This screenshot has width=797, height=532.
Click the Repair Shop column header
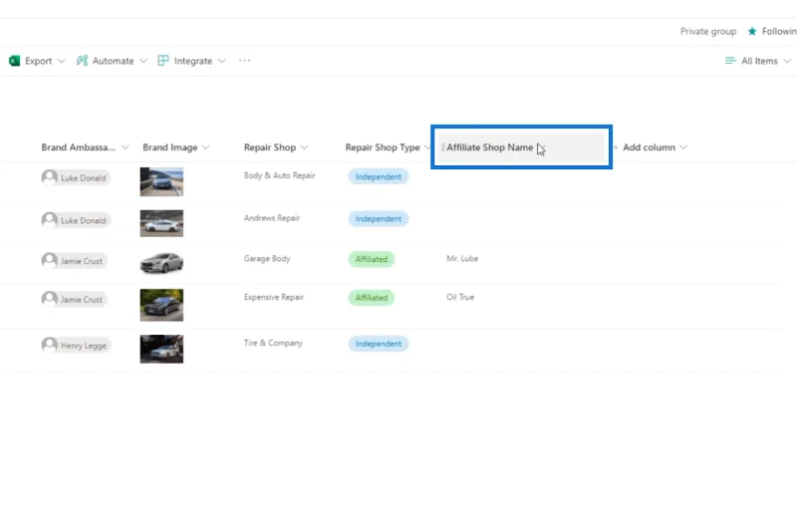269,147
